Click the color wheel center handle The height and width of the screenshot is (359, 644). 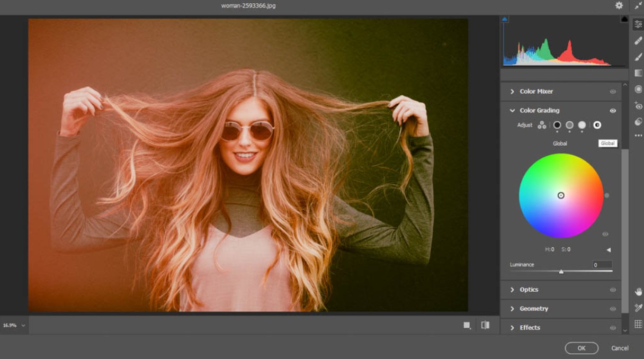pos(561,195)
